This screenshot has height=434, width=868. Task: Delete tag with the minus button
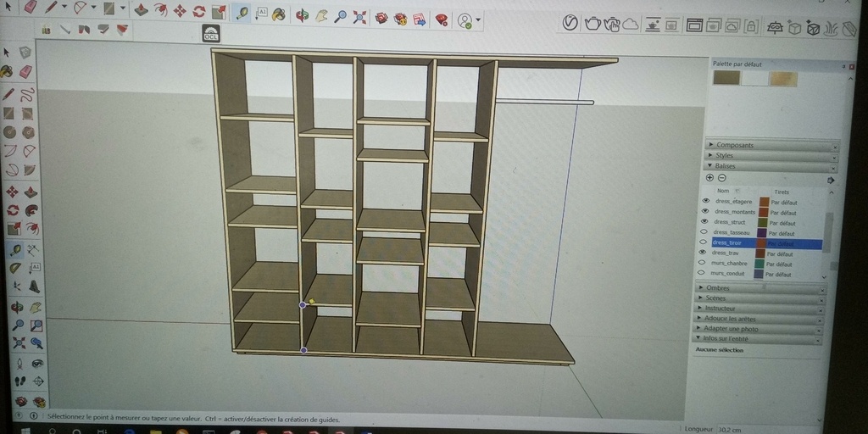[x=722, y=178]
